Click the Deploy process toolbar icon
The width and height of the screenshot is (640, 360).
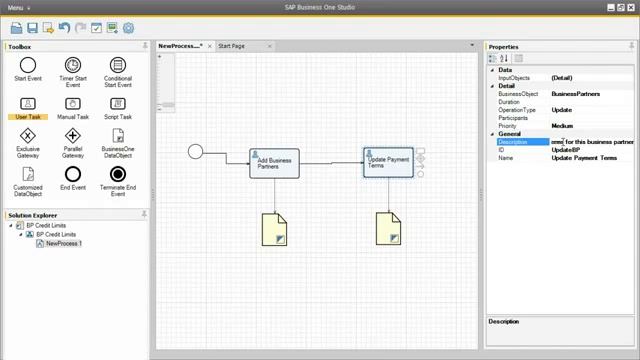click(x=112, y=28)
